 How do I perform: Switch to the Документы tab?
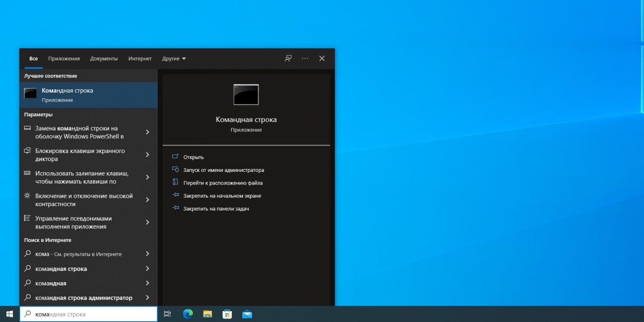click(x=104, y=59)
